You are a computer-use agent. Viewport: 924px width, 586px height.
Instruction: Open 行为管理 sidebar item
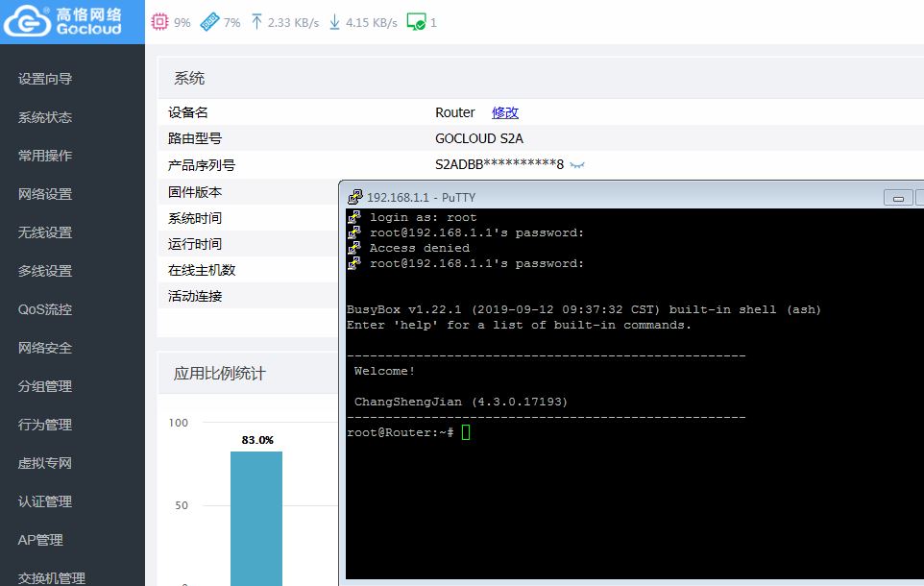coord(45,425)
